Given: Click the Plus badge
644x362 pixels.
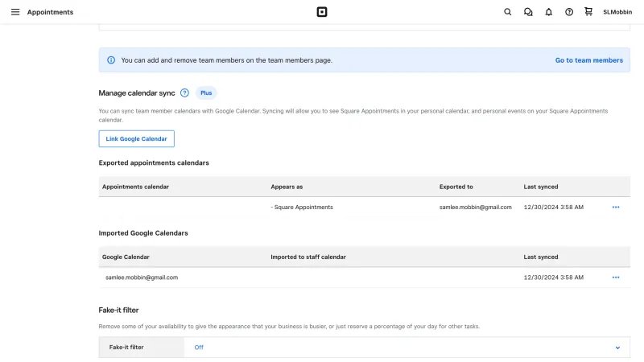Looking at the screenshot, I should 206,93.
